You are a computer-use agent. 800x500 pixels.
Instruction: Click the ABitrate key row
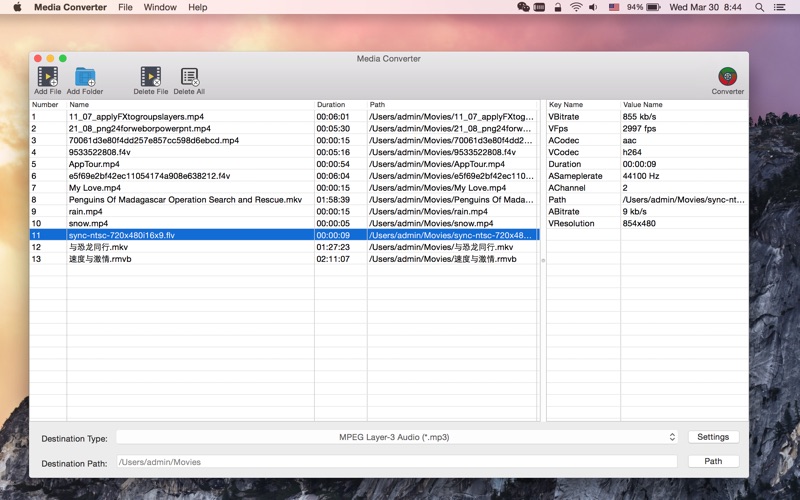[x=564, y=211]
